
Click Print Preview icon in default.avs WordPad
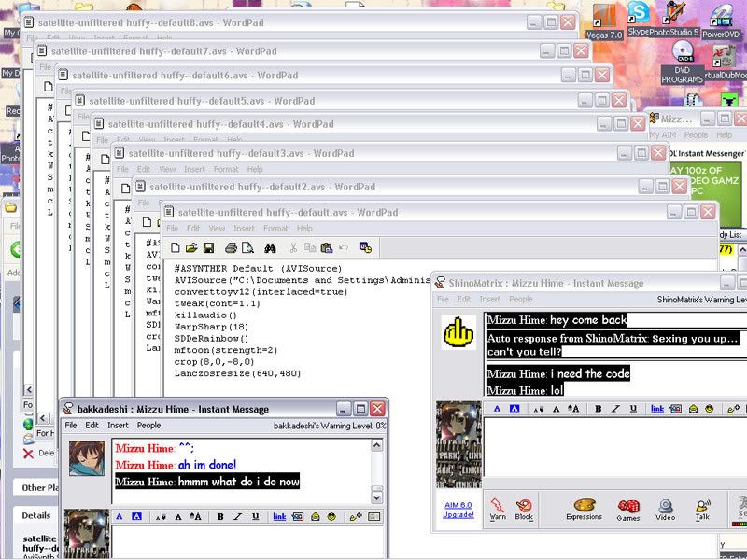pos(247,248)
